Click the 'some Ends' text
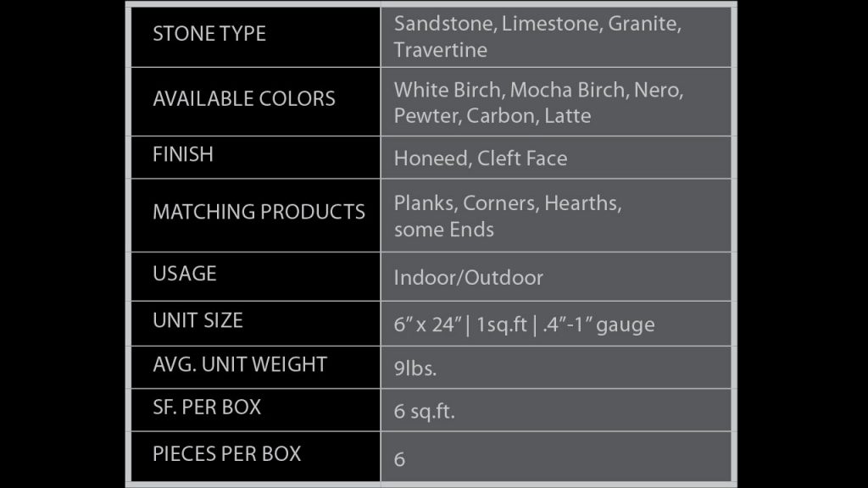868x488 pixels. tap(444, 230)
